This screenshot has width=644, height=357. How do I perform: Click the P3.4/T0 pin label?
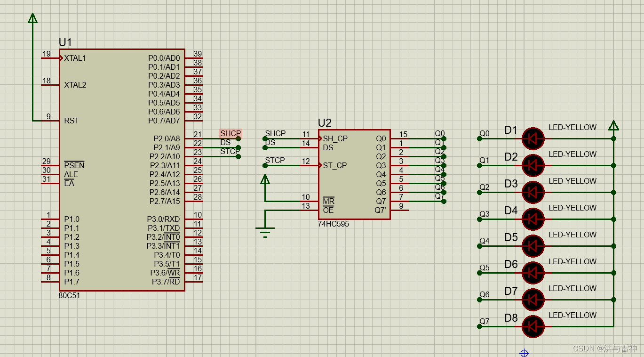167,255
